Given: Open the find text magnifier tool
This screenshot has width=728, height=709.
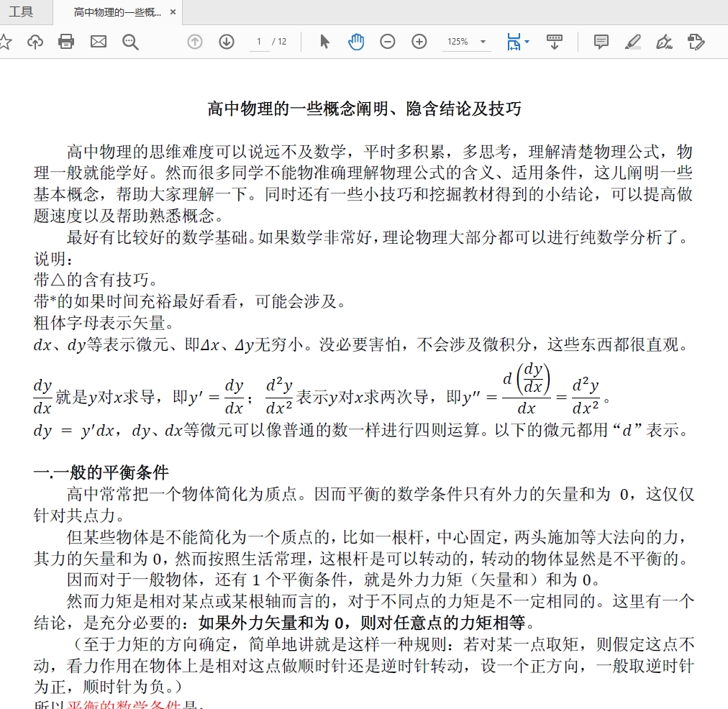Looking at the screenshot, I should click(130, 42).
